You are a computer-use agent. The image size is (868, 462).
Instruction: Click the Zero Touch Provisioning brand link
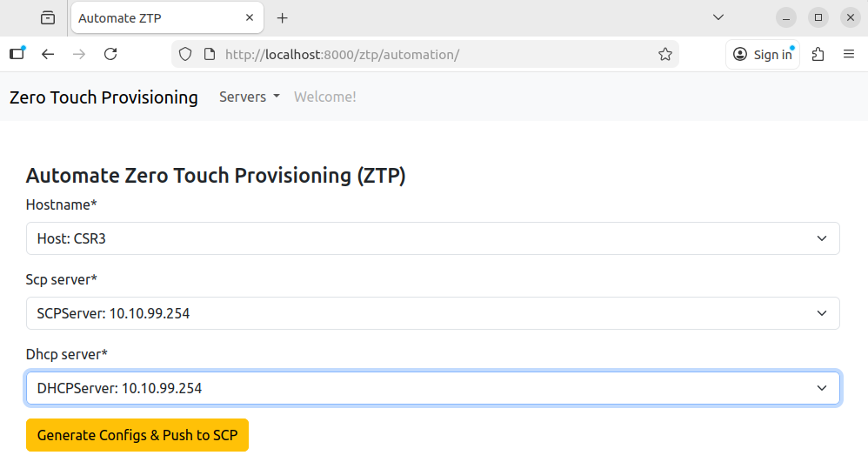click(103, 97)
